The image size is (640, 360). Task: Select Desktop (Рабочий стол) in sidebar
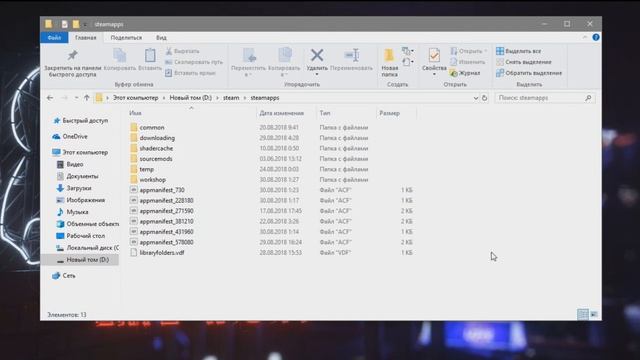pos(81,236)
